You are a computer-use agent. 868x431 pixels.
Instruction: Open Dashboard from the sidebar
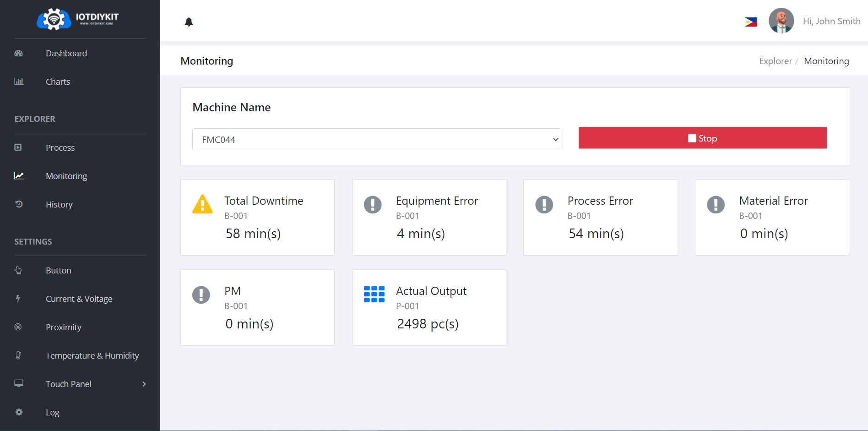click(x=66, y=53)
